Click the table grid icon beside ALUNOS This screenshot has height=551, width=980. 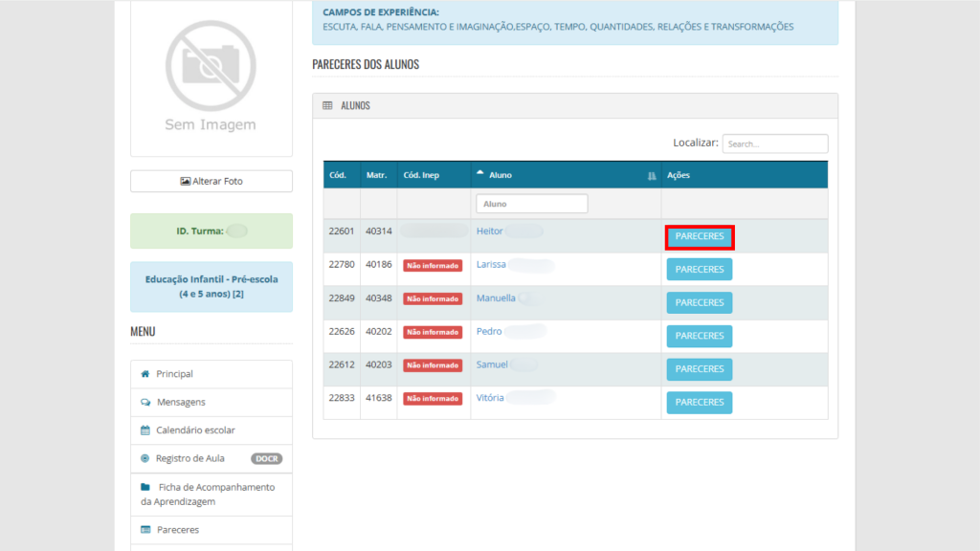click(x=327, y=105)
